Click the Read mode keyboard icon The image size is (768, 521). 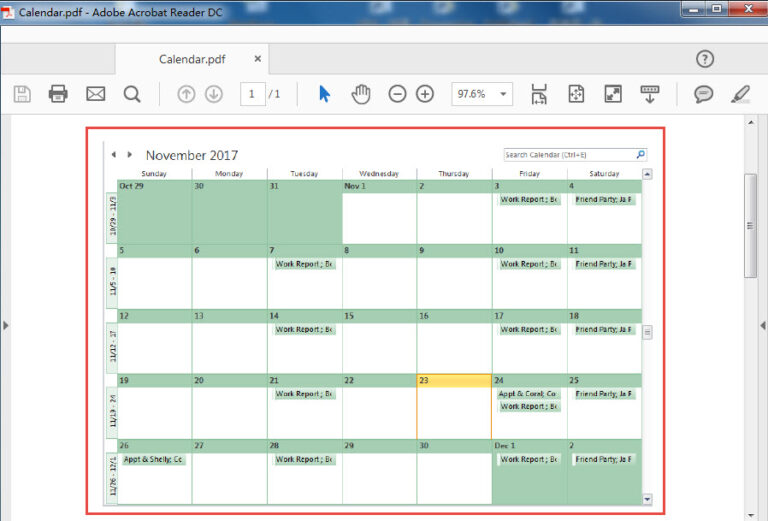point(650,94)
